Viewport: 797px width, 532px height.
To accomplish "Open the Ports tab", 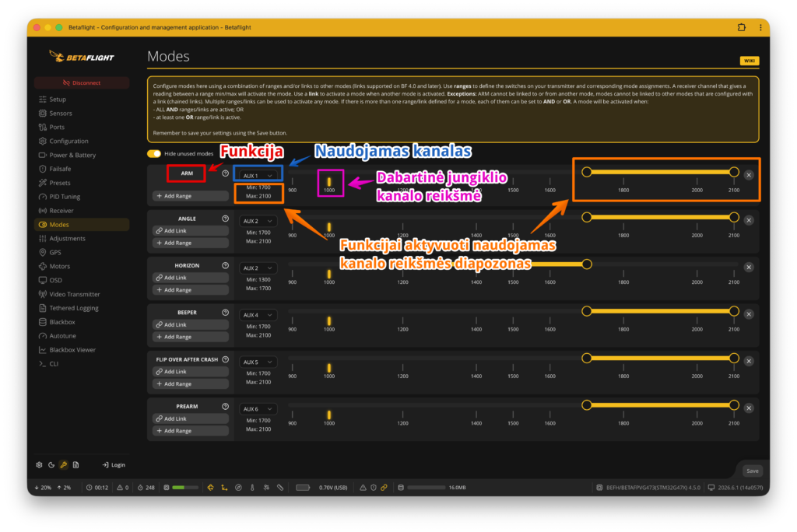I will coord(81,127).
